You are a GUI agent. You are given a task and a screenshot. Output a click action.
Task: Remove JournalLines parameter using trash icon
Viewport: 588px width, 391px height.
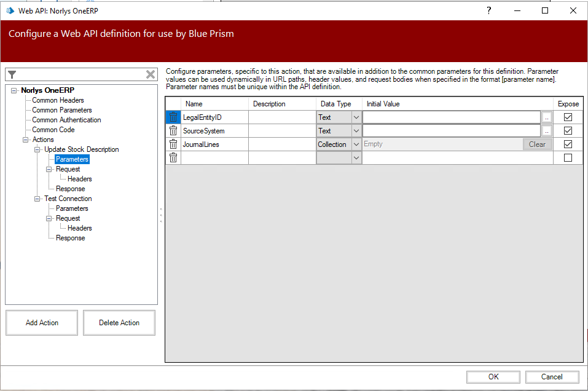pos(173,144)
